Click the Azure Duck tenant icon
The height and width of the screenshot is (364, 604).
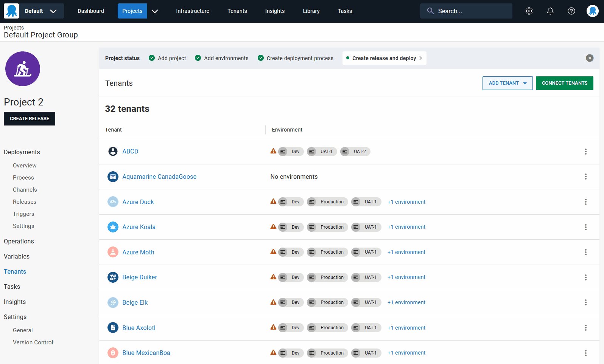tap(113, 202)
